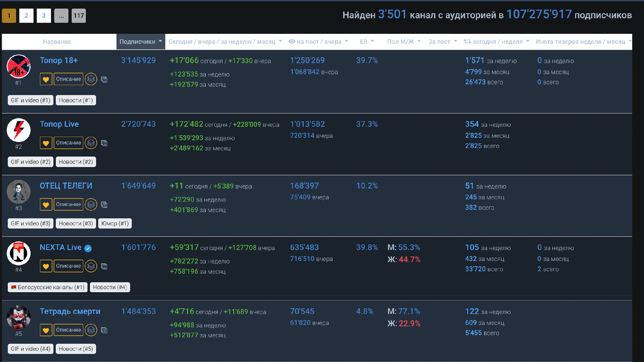Open NEXTA Live logo avatar

point(18,253)
